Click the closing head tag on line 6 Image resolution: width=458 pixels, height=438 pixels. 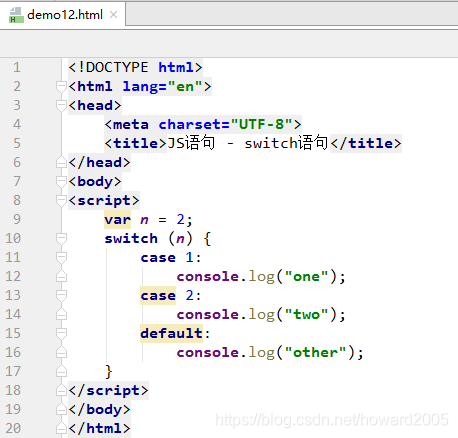[x=99, y=163]
